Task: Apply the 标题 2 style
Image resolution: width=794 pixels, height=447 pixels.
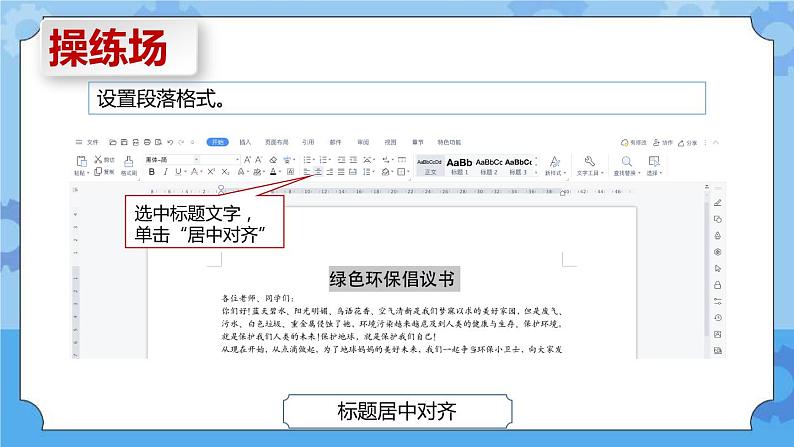Action: pos(489,166)
